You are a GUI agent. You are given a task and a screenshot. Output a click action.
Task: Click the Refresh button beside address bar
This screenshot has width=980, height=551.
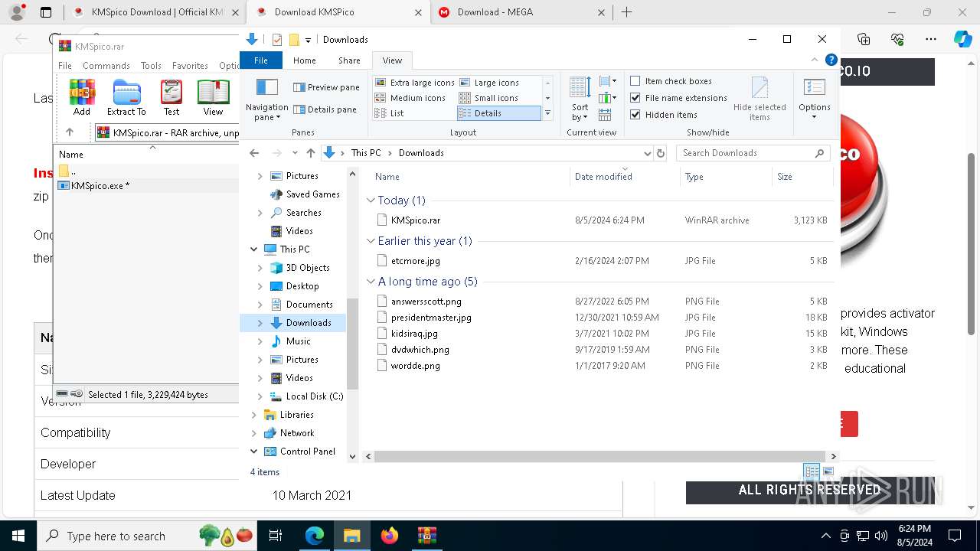click(661, 153)
